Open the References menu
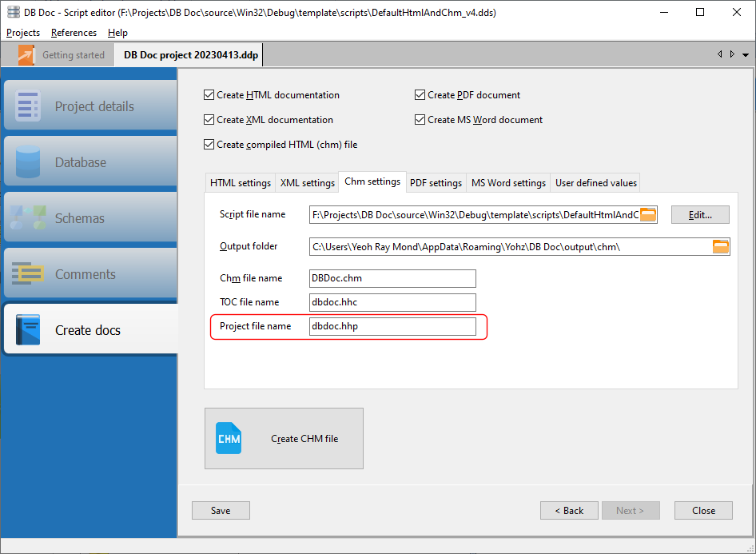The image size is (756, 554). (74, 33)
